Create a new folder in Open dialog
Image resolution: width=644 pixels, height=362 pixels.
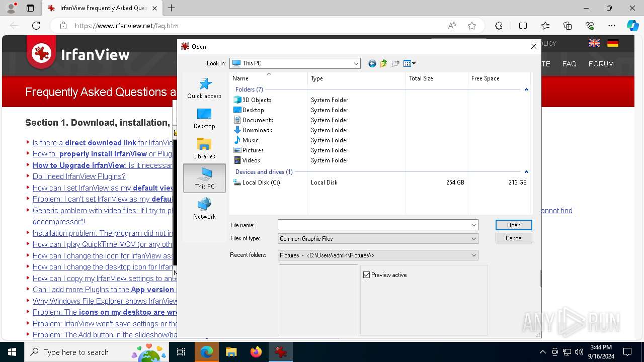[395, 63]
